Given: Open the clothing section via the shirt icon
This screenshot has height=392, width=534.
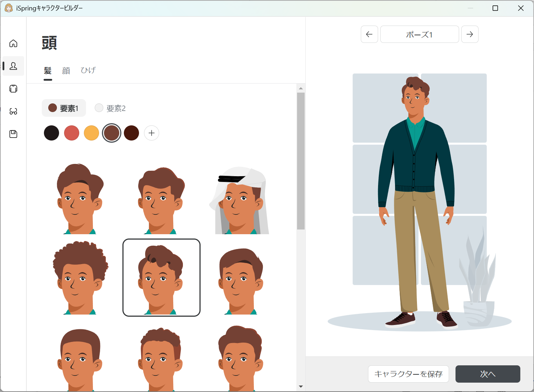Looking at the screenshot, I should 13,89.
